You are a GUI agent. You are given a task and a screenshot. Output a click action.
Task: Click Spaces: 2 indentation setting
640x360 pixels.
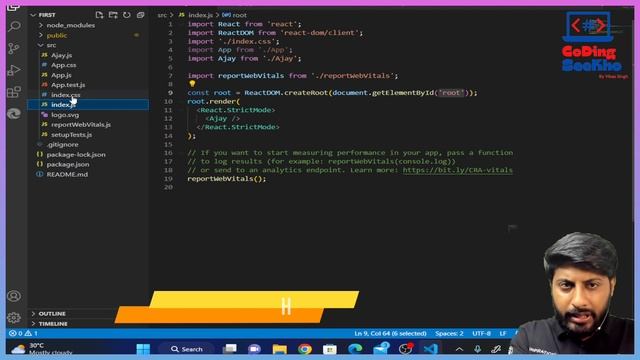(x=449, y=333)
